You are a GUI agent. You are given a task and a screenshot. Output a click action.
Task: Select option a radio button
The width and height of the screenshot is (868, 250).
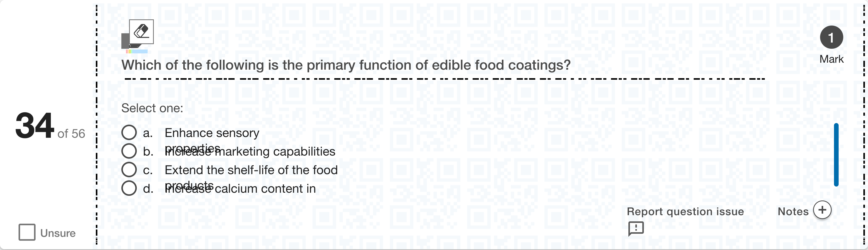pos(129,133)
